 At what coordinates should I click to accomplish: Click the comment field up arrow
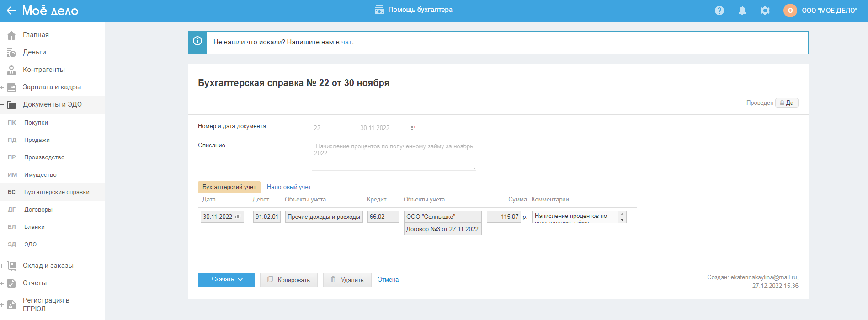click(622, 214)
